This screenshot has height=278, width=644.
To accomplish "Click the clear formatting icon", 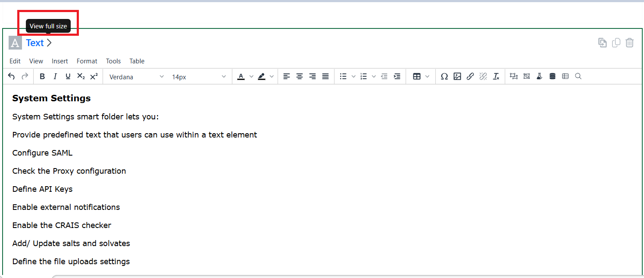I will 496,76.
